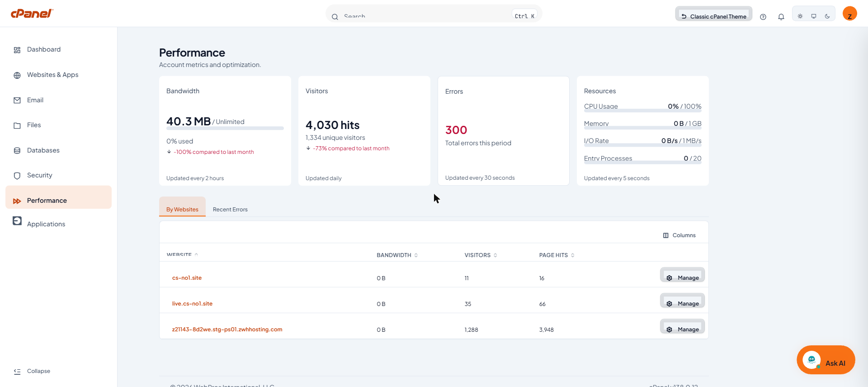Image resolution: width=868 pixels, height=387 pixels.
Task: Click the Email envelope icon
Action: (17, 100)
